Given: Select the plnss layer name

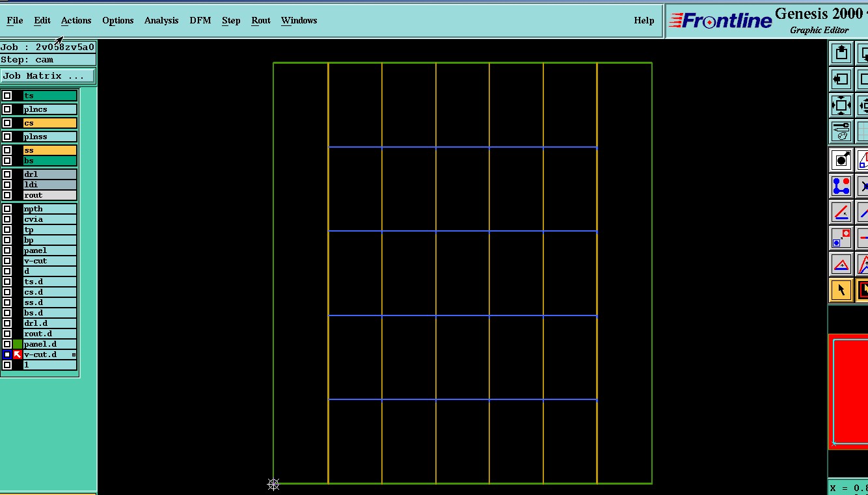Looking at the screenshot, I should point(50,137).
